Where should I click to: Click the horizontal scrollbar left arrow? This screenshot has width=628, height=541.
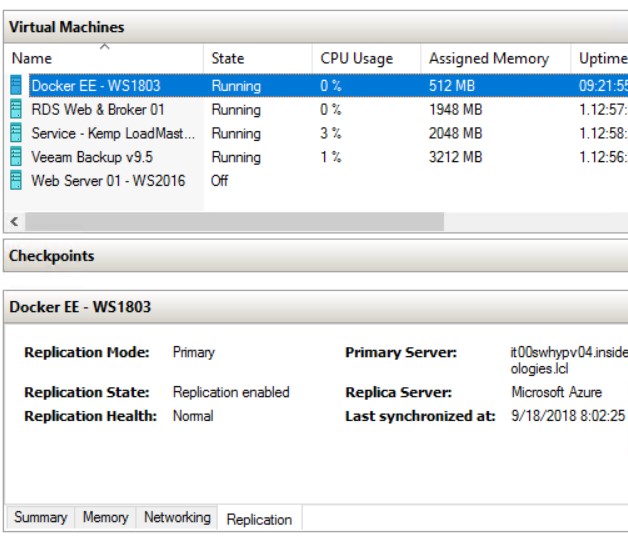click(14, 221)
